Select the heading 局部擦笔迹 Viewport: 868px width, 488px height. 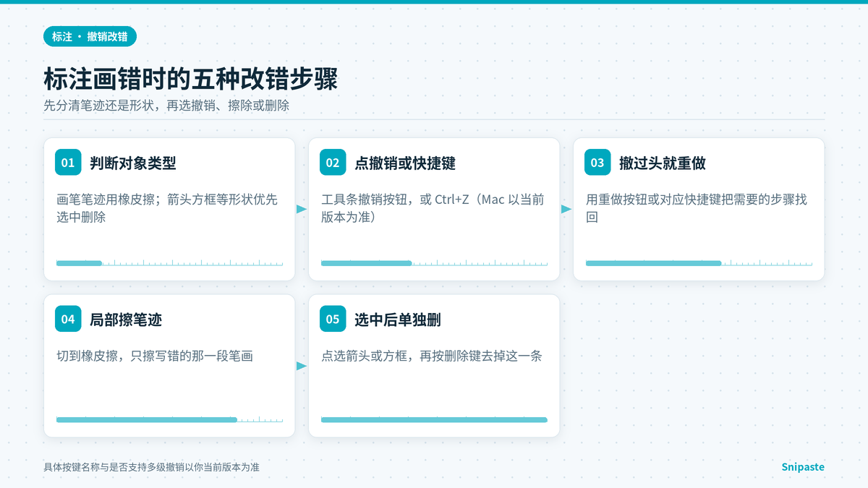126,319
